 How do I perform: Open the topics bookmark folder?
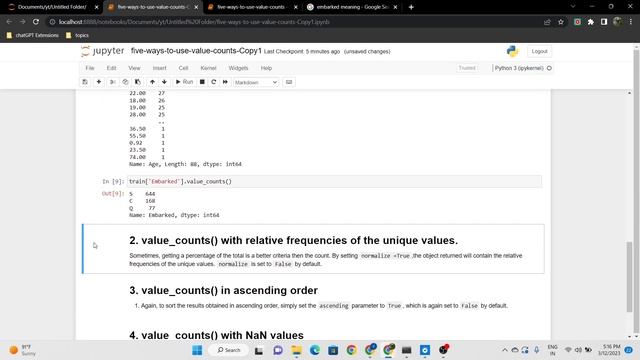click(77, 36)
